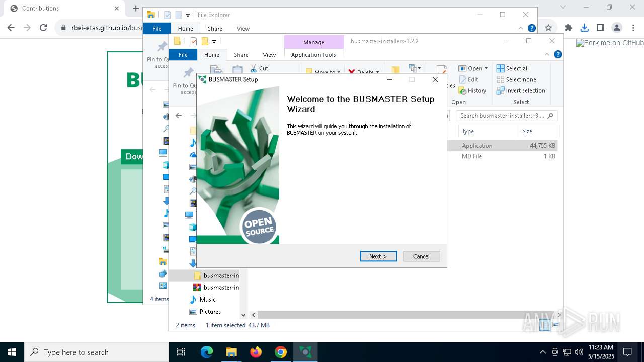Open Firefox from the taskbar
The image size is (644, 362).
coord(256,352)
